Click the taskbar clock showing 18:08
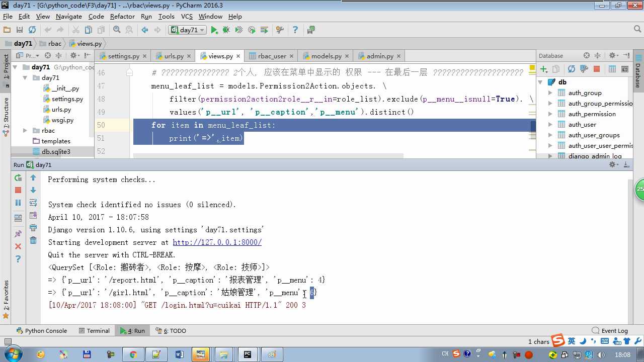 pyautogui.click(x=622, y=354)
